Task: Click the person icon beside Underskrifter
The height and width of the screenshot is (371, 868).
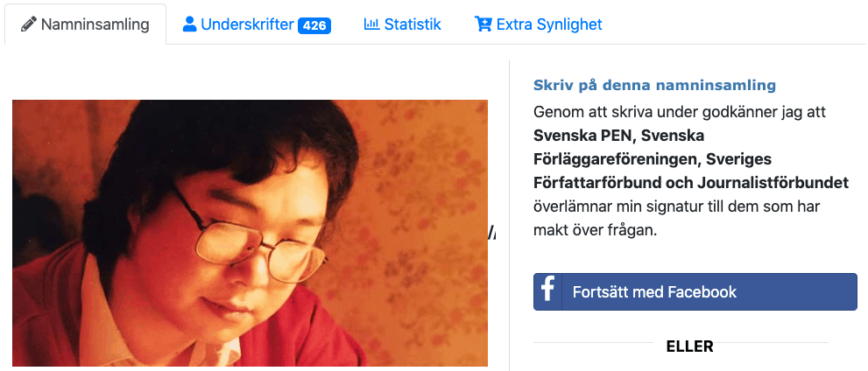Action: [x=189, y=24]
